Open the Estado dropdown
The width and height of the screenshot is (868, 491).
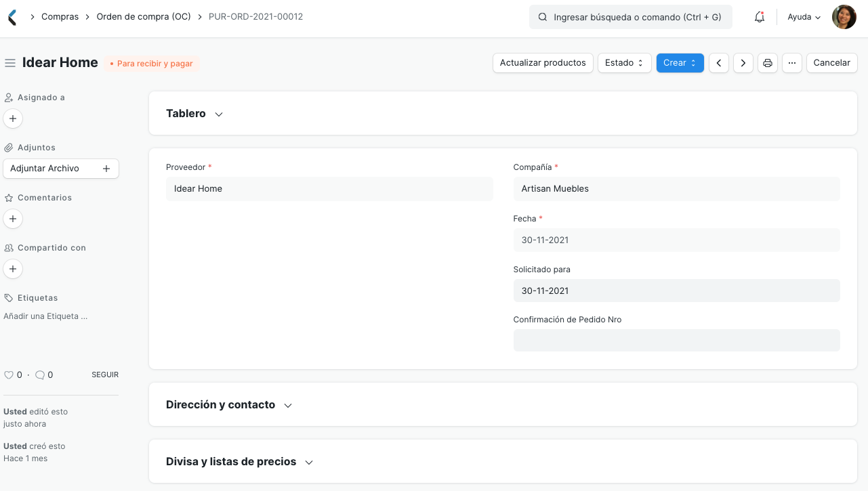[x=624, y=63]
